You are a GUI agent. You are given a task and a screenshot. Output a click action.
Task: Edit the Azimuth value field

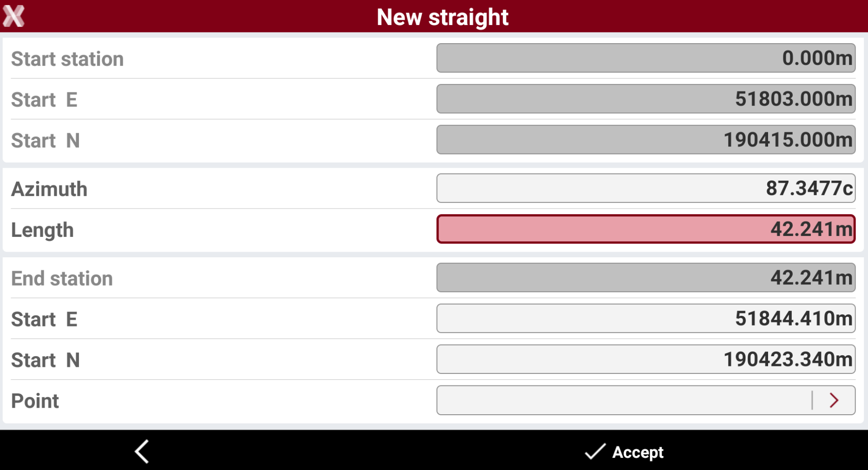[x=646, y=189]
